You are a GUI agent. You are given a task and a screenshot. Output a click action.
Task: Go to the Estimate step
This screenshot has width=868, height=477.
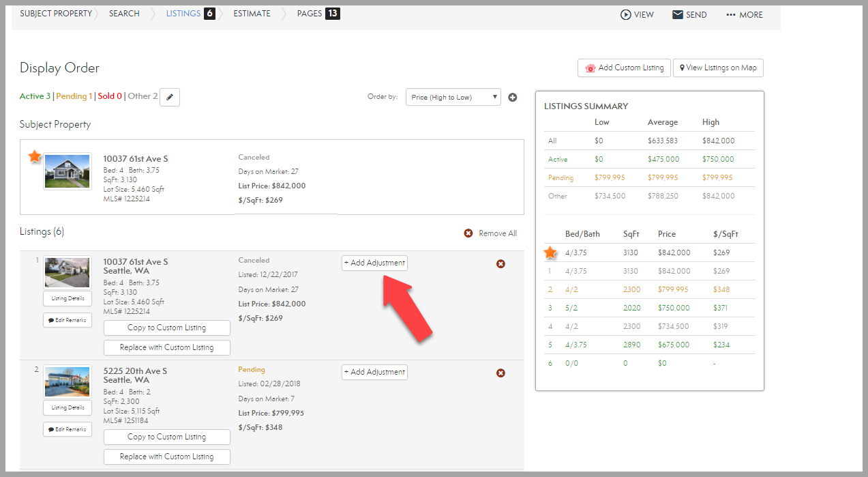(x=252, y=14)
